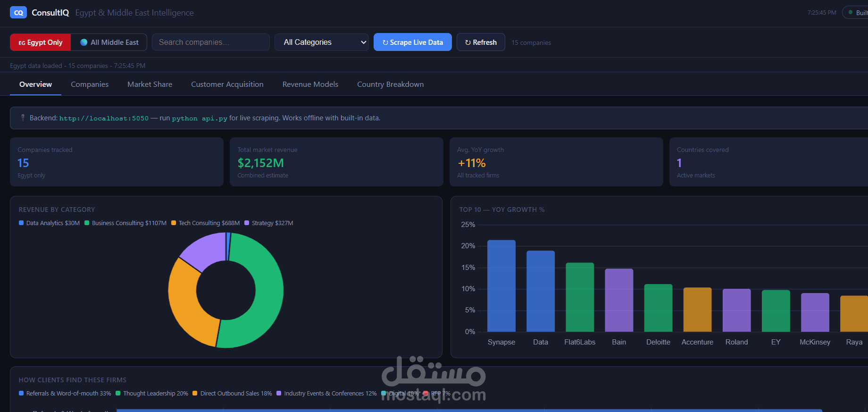Click the Bain growth bar
Image resolution: width=868 pixels, height=412 pixels.
(619, 300)
